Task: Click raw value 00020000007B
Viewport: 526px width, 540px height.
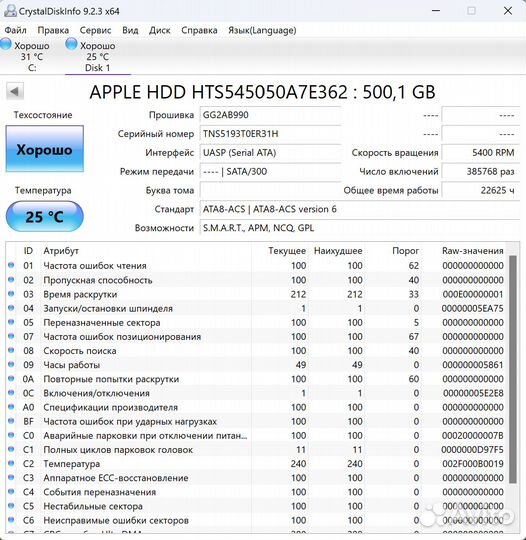Action: click(x=473, y=436)
